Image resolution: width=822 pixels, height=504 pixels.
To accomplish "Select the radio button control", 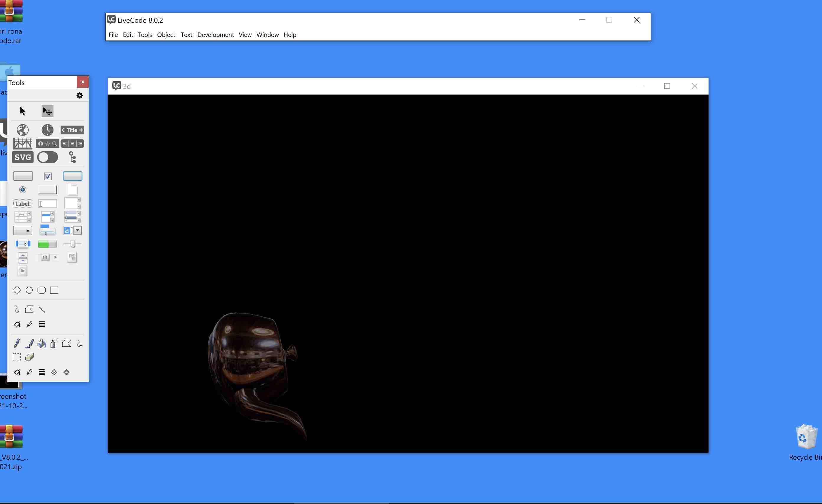I will coord(23,189).
